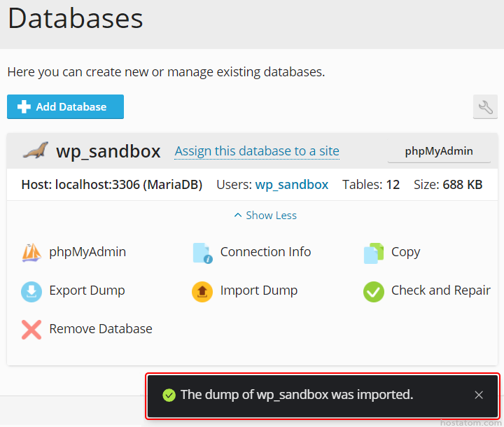The width and height of the screenshot is (504, 427).
Task: Click the Copy database icon
Action: (x=374, y=253)
